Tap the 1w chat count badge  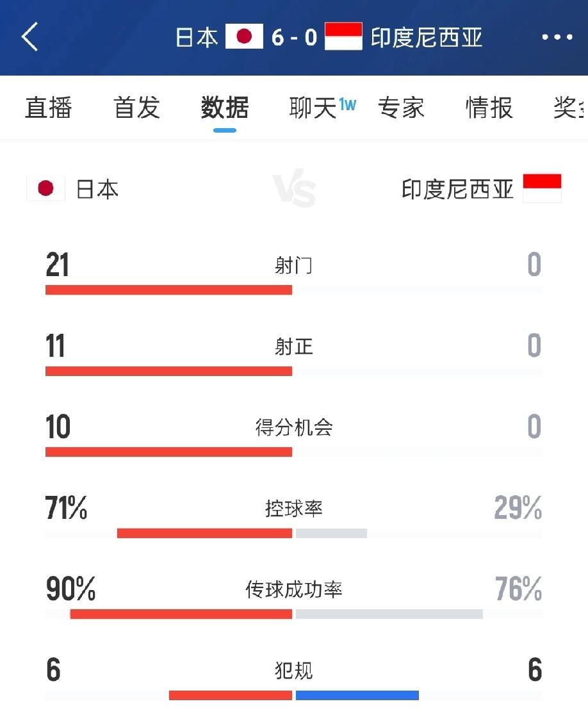[x=348, y=105]
